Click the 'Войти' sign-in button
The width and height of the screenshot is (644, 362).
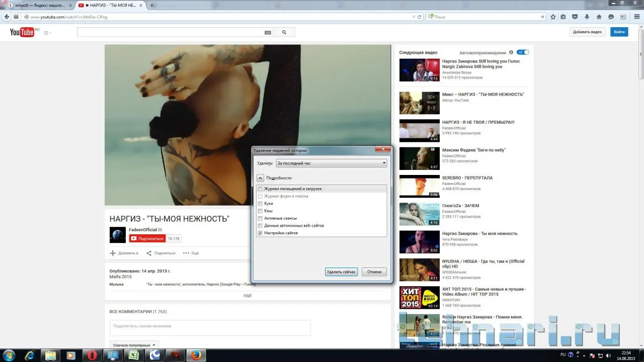click(619, 32)
